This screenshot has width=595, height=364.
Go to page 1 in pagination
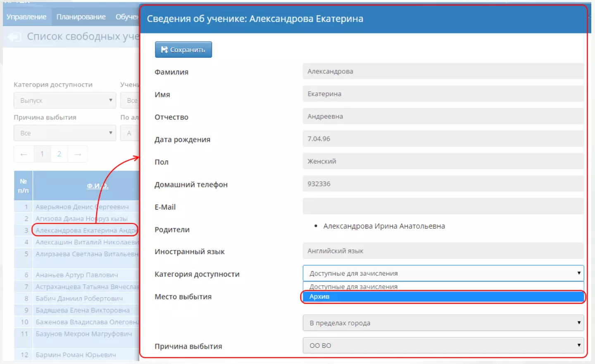(x=42, y=154)
